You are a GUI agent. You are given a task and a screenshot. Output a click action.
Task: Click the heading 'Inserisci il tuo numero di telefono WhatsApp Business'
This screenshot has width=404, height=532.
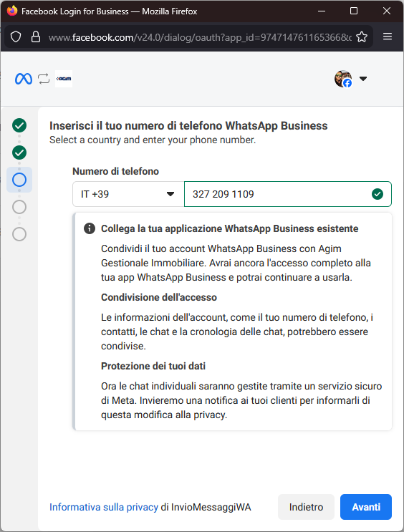coord(188,125)
